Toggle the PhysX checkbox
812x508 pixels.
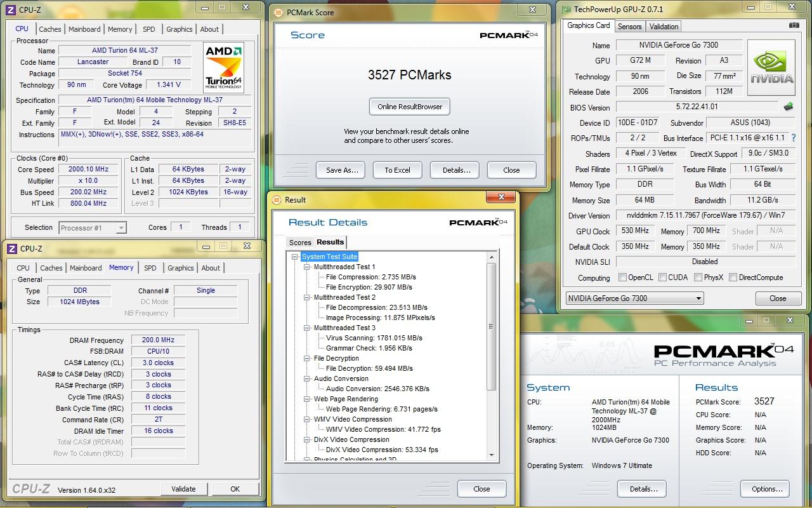[698, 277]
